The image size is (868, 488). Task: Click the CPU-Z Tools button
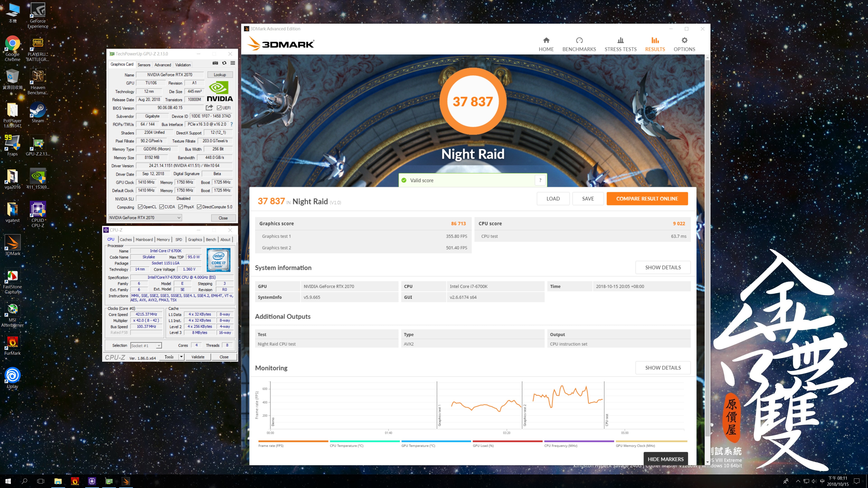point(169,357)
